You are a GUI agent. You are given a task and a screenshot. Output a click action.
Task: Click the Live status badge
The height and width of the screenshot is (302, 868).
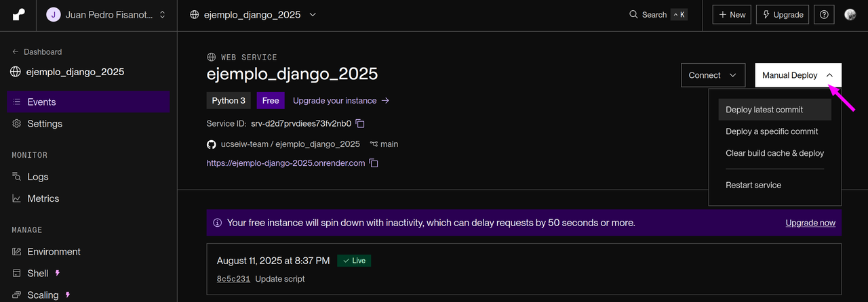354,260
